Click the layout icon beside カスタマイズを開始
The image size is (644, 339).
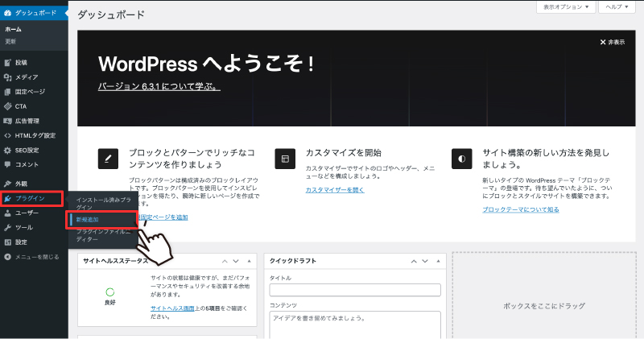click(285, 159)
